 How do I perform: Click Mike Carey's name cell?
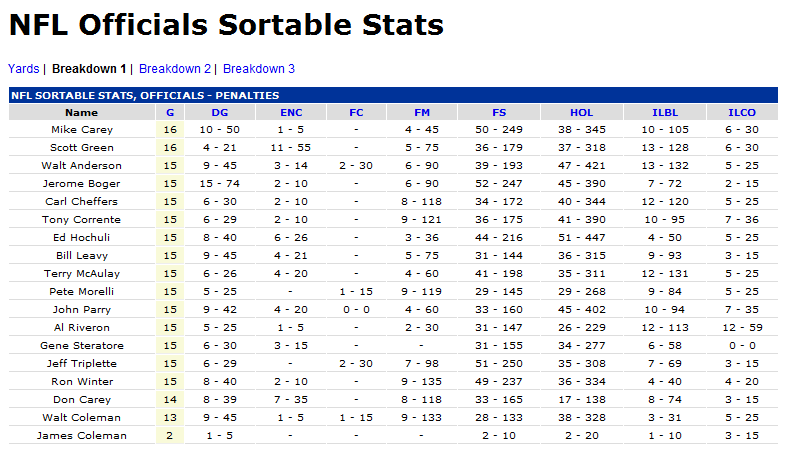click(x=81, y=130)
